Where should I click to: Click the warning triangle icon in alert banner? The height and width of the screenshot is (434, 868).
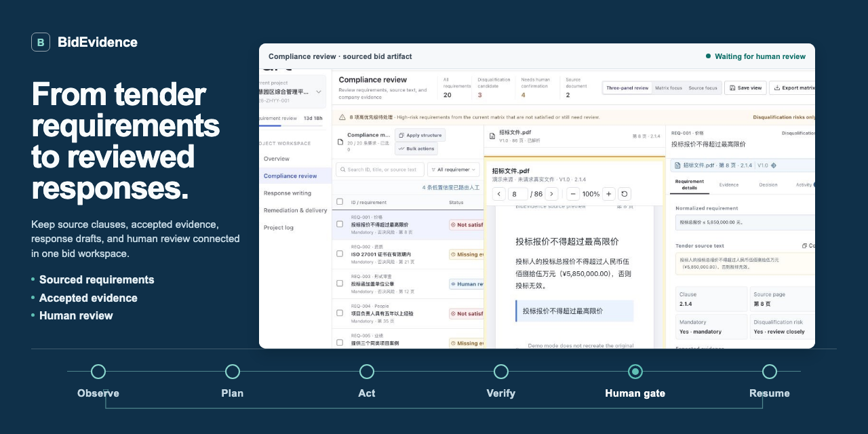tap(344, 117)
